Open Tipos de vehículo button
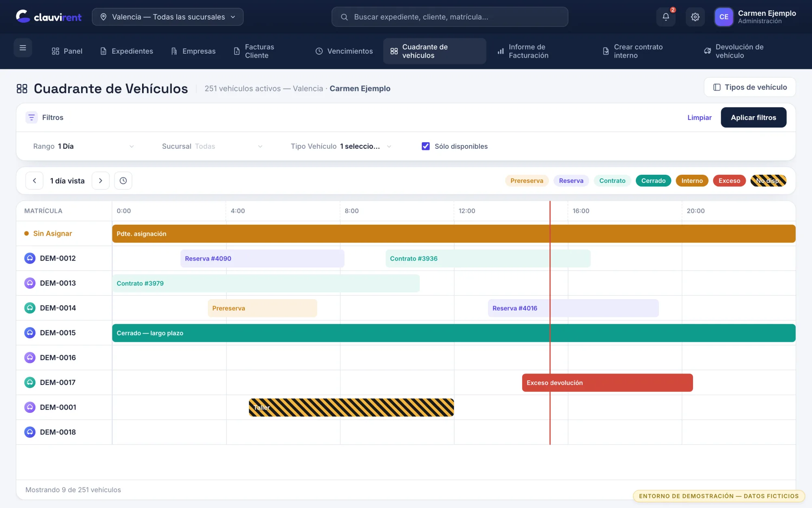Image resolution: width=812 pixels, height=508 pixels. pyautogui.click(x=750, y=87)
